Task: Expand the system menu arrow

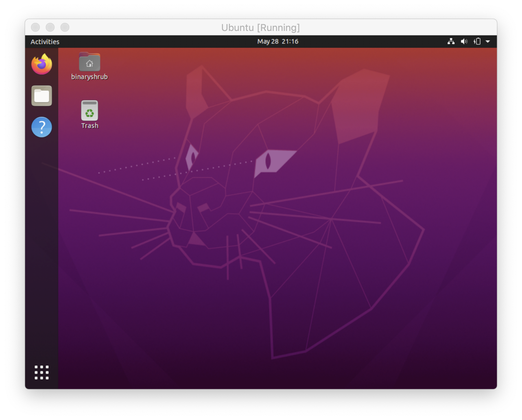Action: pyautogui.click(x=488, y=42)
